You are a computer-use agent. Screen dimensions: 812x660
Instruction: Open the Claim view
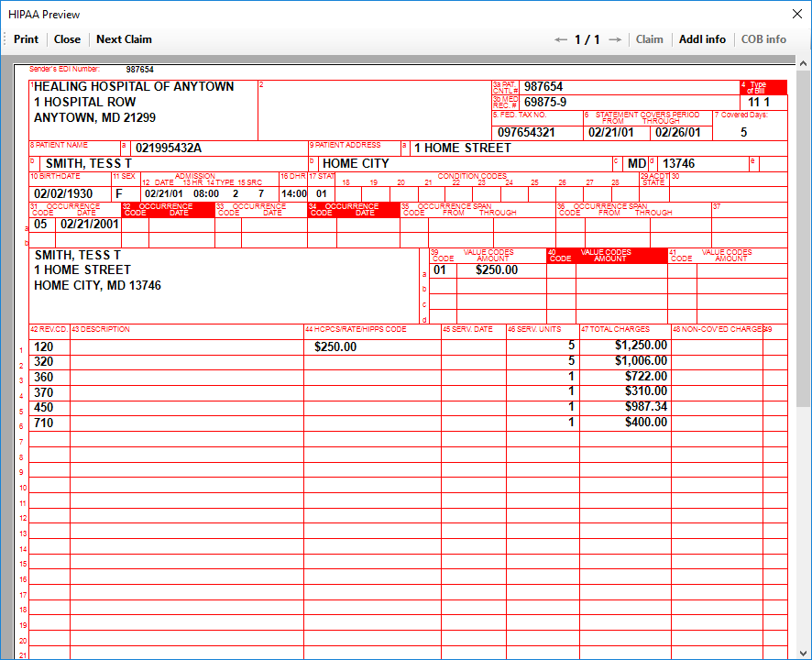[x=650, y=39]
